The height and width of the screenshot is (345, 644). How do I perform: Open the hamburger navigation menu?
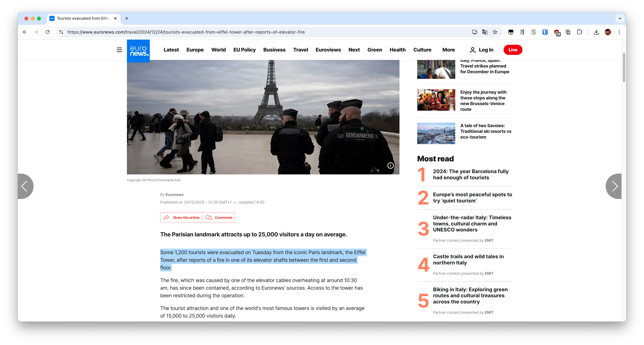(119, 50)
